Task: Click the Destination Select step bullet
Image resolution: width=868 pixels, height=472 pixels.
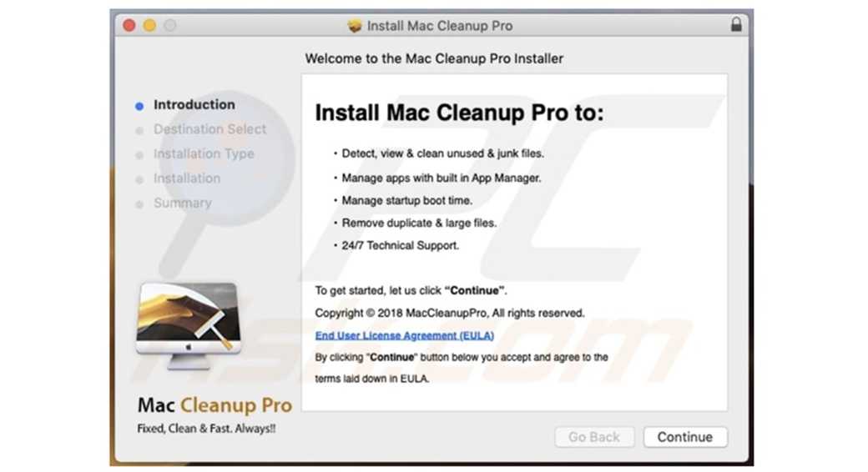Action: [139, 131]
